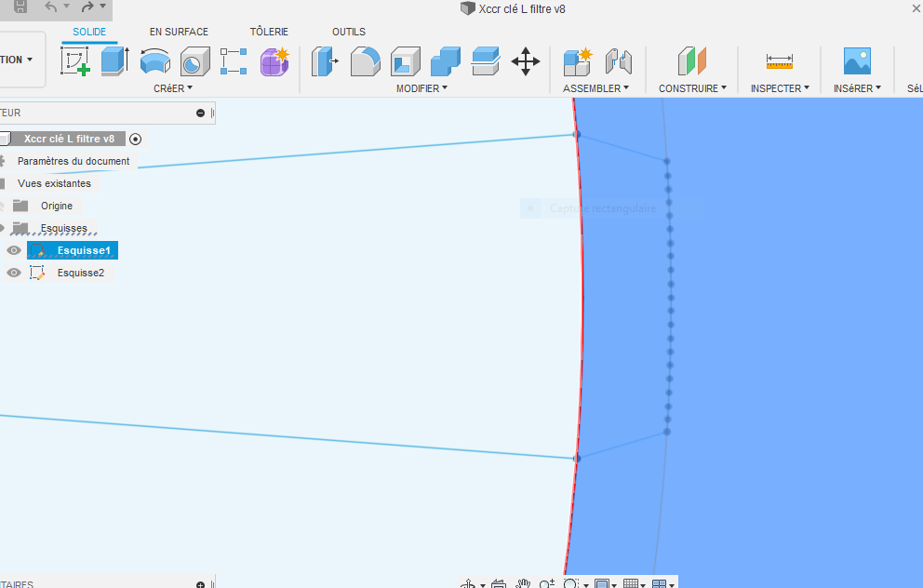Select the Zoom magnifier tool

pos(547,584)
